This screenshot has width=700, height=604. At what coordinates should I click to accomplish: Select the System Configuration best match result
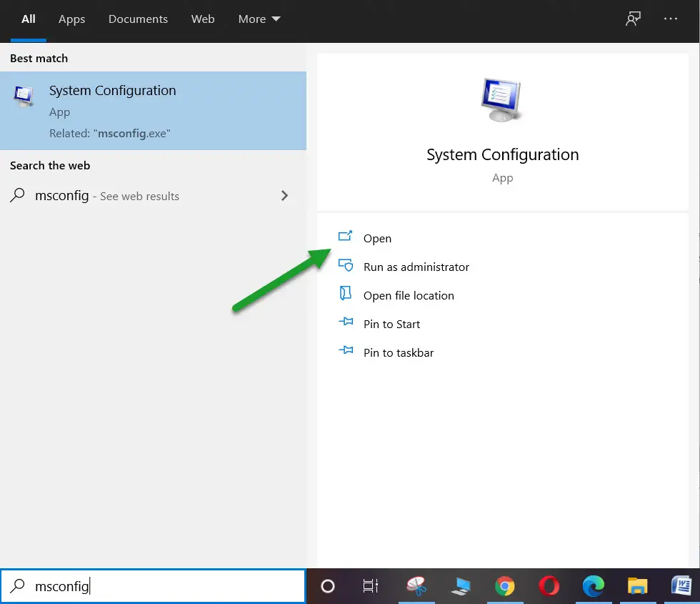153,111
